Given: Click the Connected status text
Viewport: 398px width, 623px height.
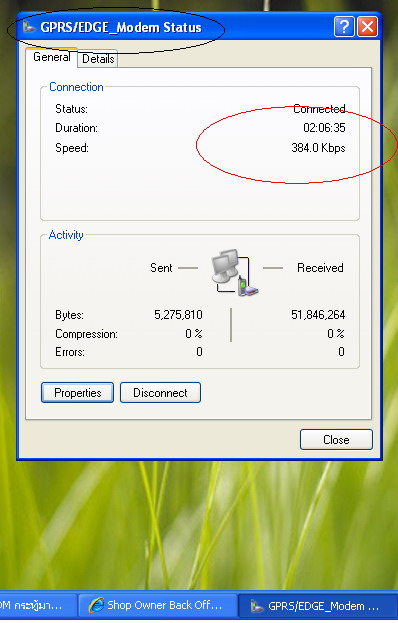Looking at the screenshot, I should [319, 108].
